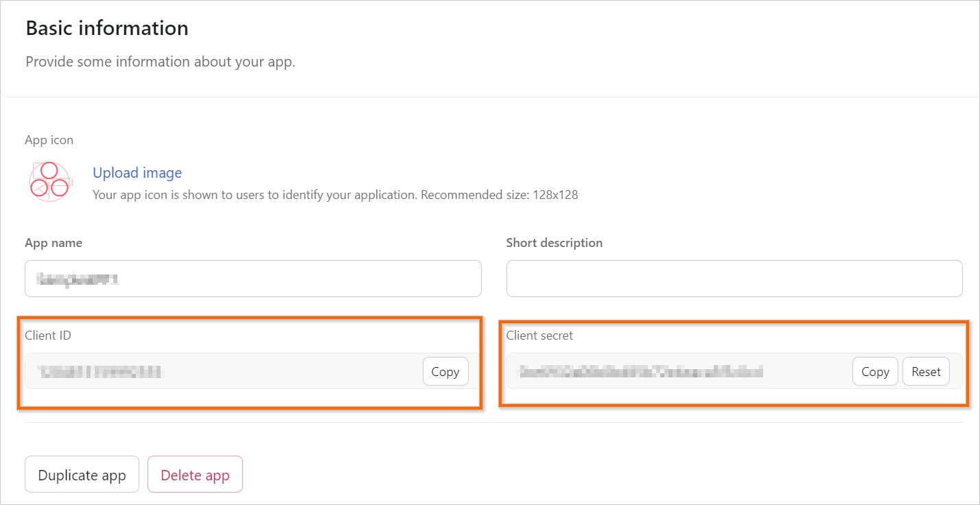Click the app icon placeholder image
Screen dimensions: 980x505
[x=50, y=182]
